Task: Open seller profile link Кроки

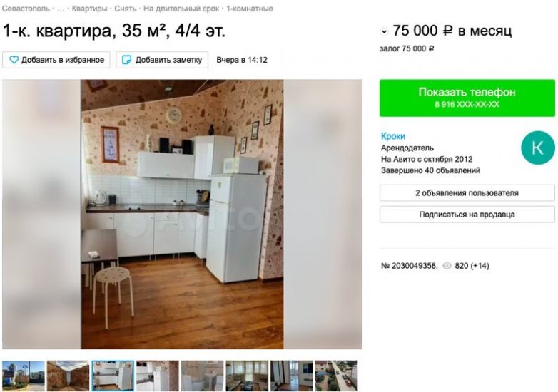Action: (393, 136)
